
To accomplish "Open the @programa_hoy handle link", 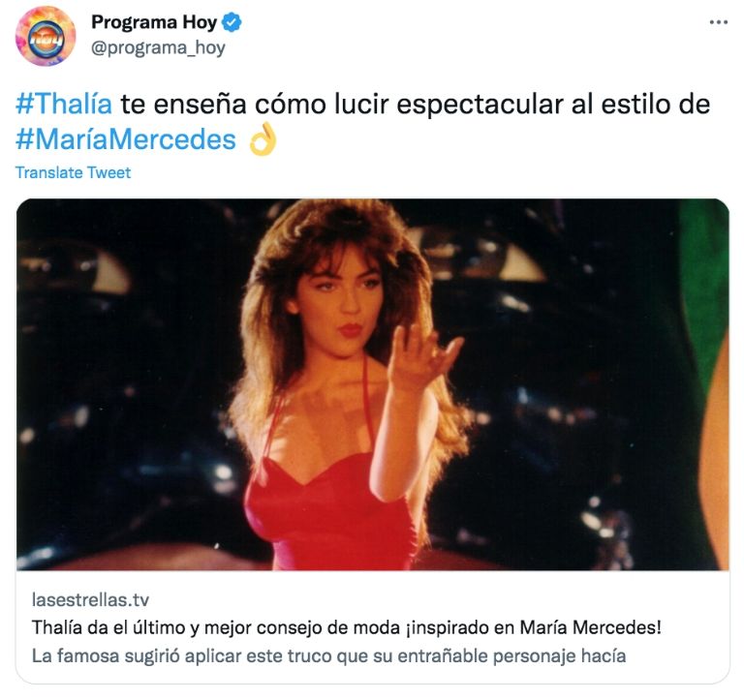I will [158, 47].
